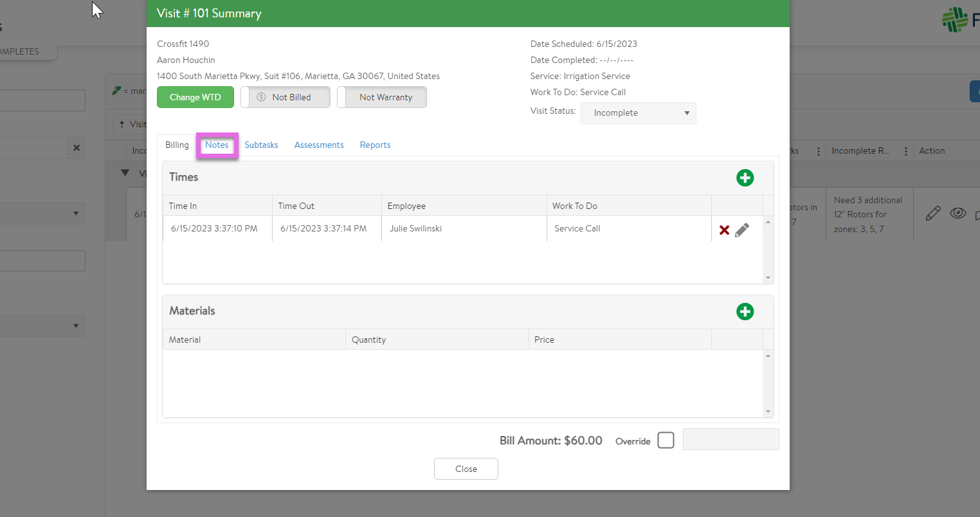Edit the Service Call time entry (pencil)
980x517 pixels.
742,230
